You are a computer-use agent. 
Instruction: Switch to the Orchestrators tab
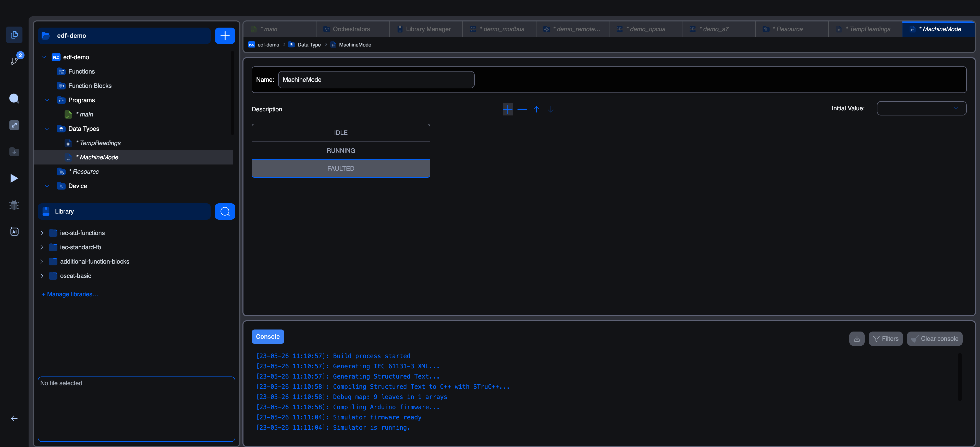[353, 29]
